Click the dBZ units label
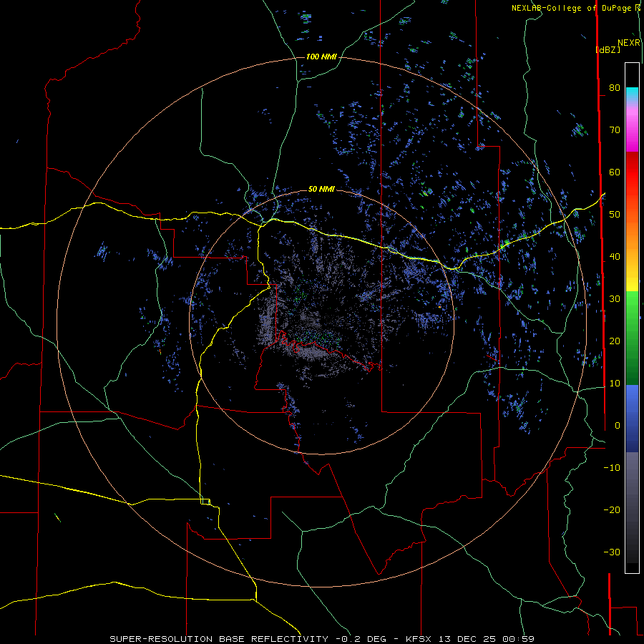Image resolution: width=644 pixels, height=644 pixels. click(608, 50)
